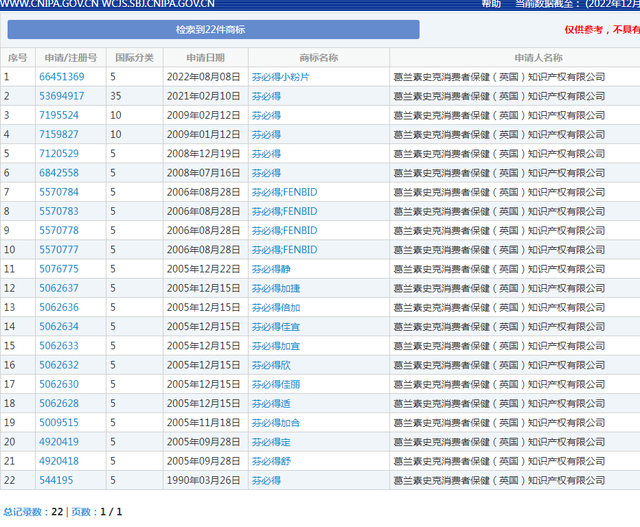Open trademark name 芬必得欣
This screenshot has width=640, height=527.
pos(271,365)
